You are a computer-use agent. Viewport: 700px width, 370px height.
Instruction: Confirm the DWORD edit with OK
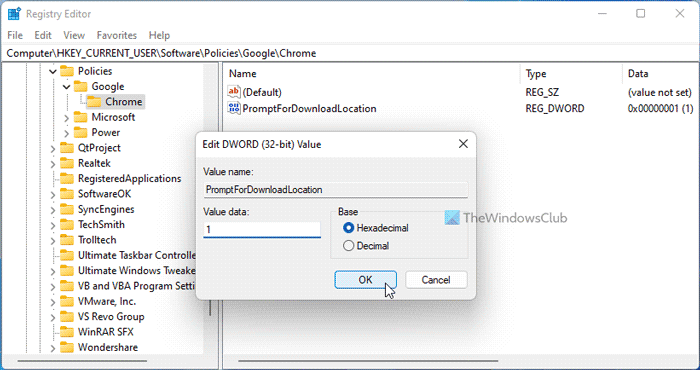[365, 280]
